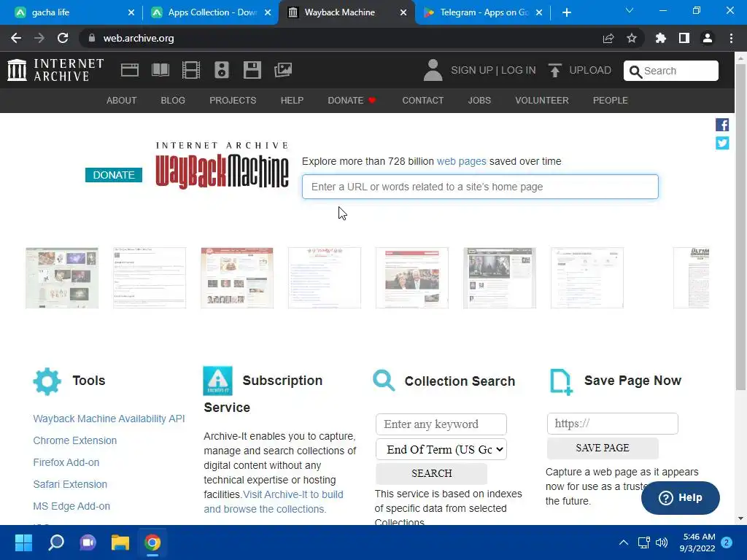
Task: Open the HELP menu item
Action: coord(292,101)
